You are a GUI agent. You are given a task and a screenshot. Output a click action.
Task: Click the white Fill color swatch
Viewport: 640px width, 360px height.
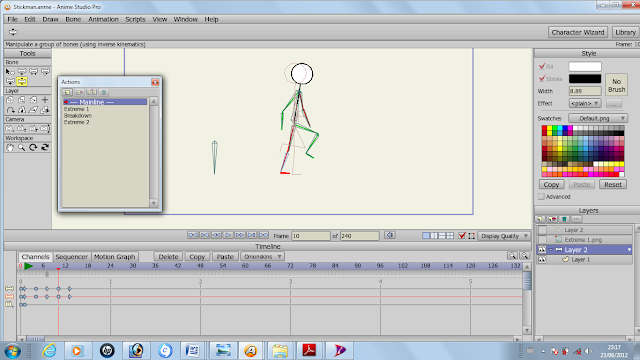tap(585, 67)
